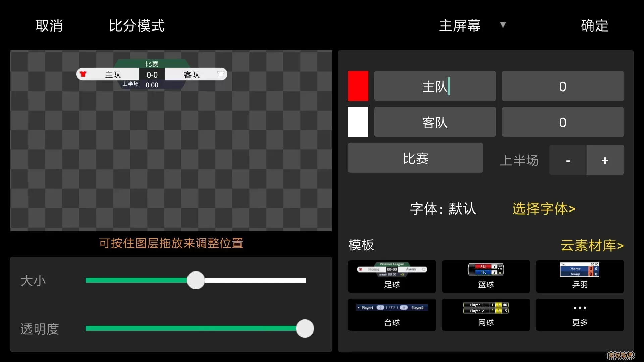This screenshot has height=362, width=644.
Task: Confirm settings with 确定
Action: click(x=594, y=26)
